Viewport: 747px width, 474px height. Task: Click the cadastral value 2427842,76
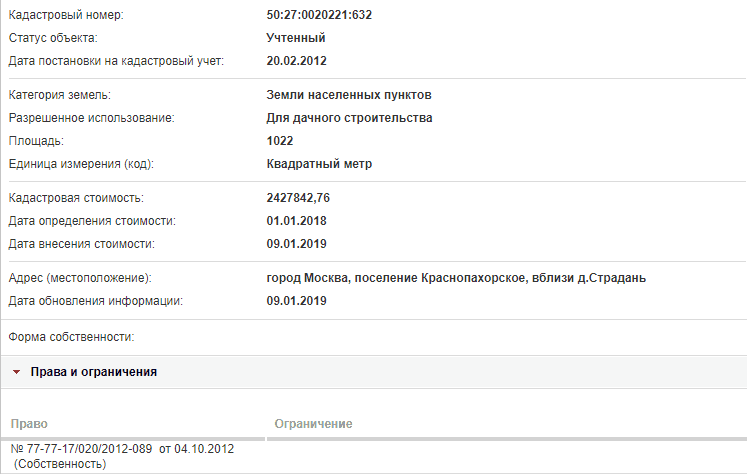(298, 198)
